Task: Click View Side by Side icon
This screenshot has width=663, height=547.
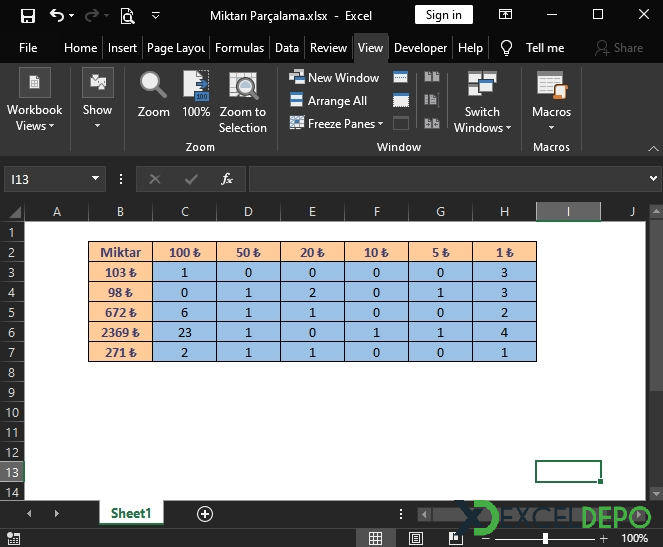Action: [432, 77]
